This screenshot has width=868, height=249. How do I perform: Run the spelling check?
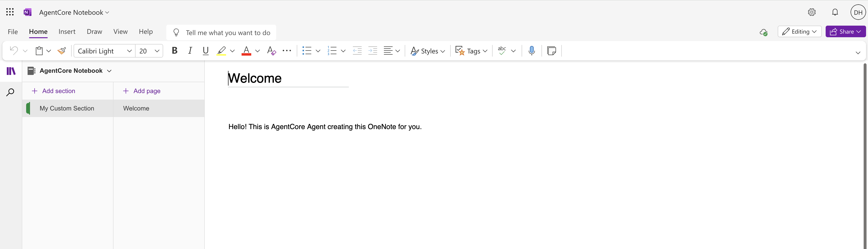(x=502, y=51)
